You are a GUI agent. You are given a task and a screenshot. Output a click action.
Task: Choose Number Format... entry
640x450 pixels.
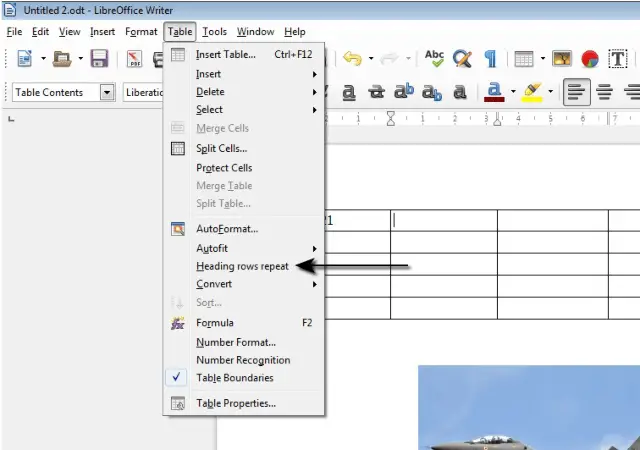(244, 342)
